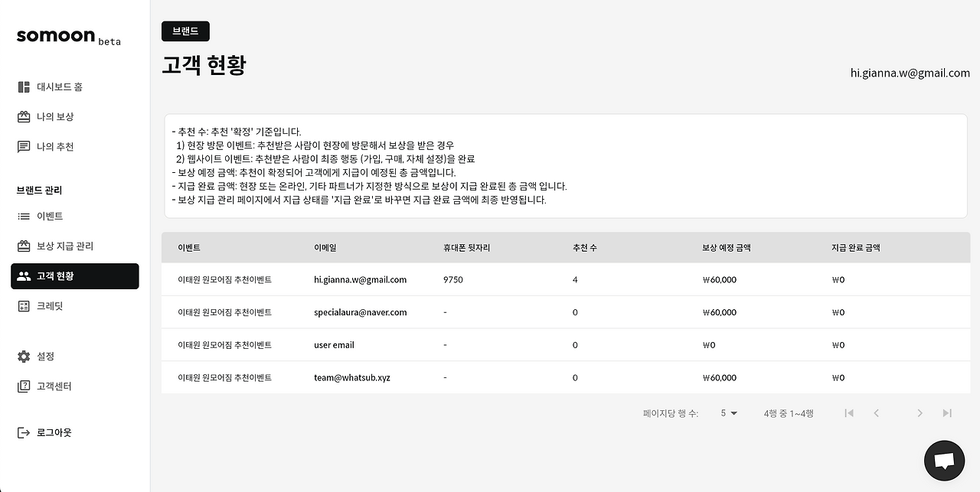
Task: Select the 나의 보상 gift icon
Action: pos(25,116)
